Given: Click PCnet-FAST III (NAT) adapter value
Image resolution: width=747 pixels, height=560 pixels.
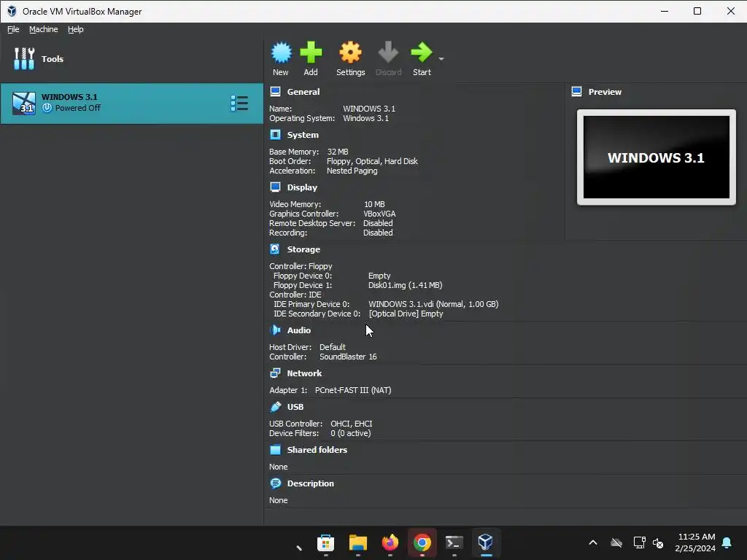Looking at the screenshot, I should coord(353,390).
